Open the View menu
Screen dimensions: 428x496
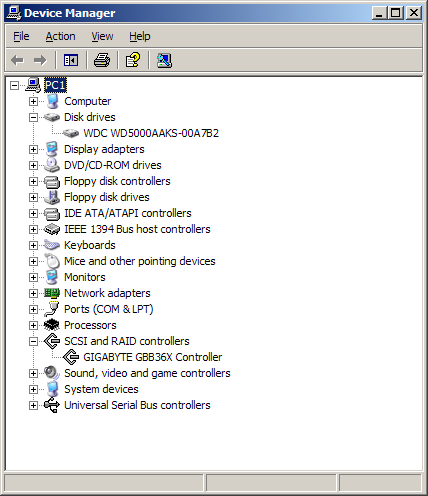102,36
